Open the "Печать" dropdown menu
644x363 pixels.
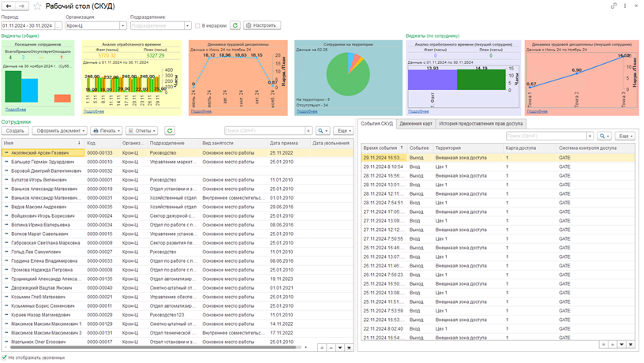tap(107, 131)
